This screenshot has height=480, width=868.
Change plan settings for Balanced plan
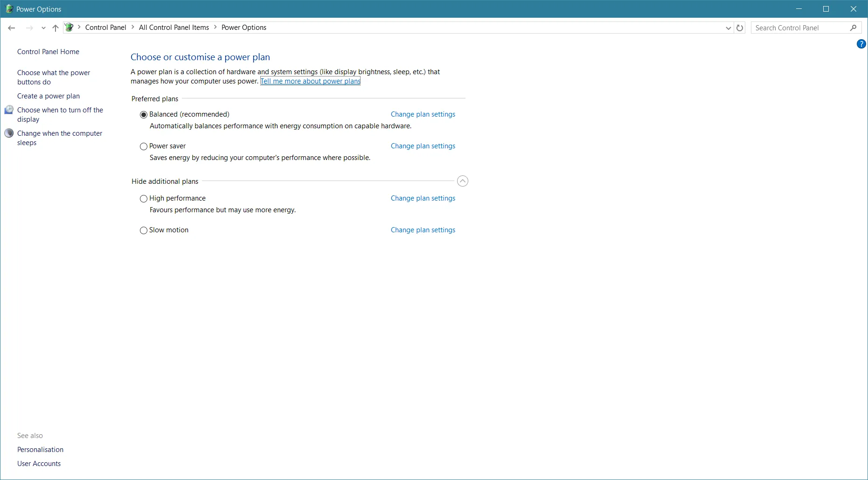(x=423, y=114)
